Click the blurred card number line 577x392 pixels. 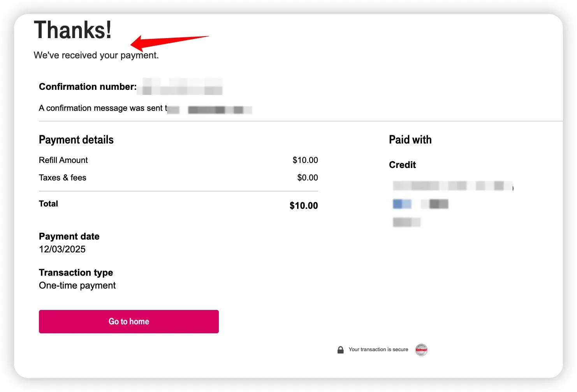point(452,185)
